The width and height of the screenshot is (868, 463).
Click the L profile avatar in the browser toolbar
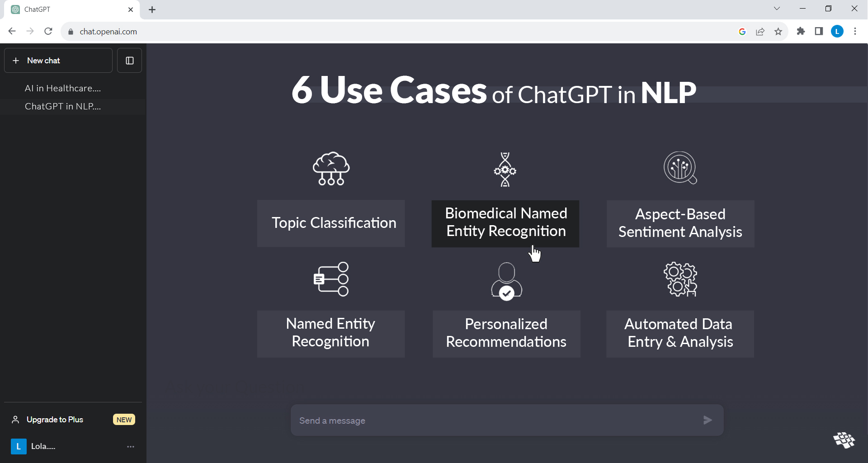pos(837,31)
